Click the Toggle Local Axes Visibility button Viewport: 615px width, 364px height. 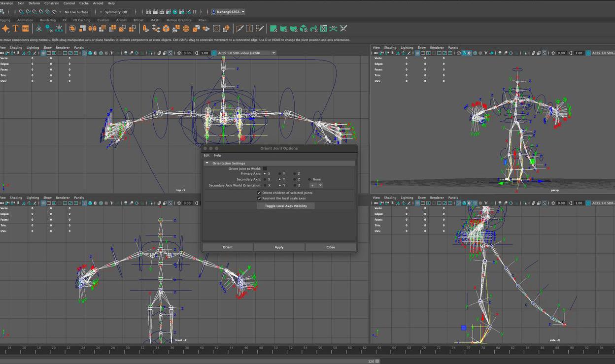pyautogui.click(x=286, y=206)
